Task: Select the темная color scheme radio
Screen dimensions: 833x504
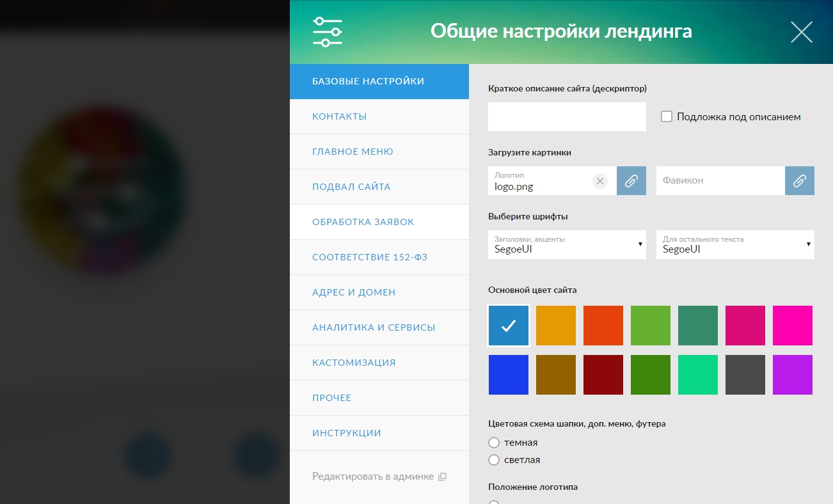Action: (x=493, y=443)
